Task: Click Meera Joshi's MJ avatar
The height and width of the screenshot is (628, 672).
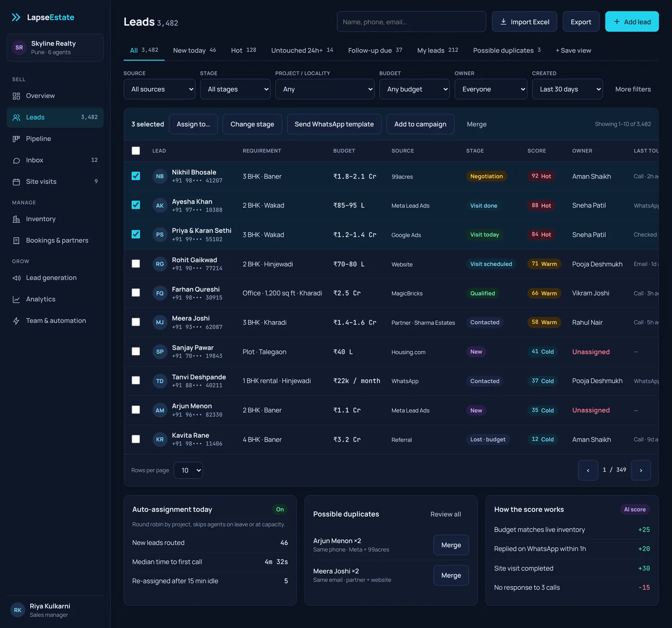Action: point(160,322)
